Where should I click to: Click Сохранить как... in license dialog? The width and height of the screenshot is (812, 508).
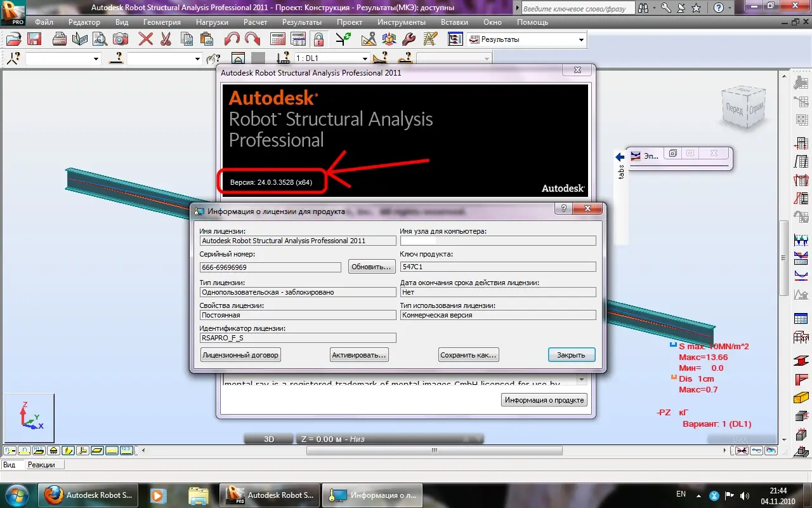(x=469, y=355)
